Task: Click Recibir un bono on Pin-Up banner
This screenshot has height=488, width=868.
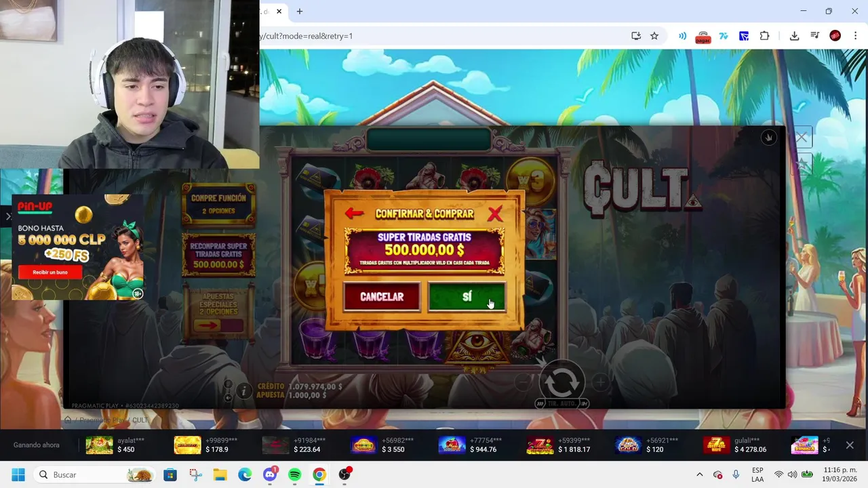Action: (x=50, y=272)
